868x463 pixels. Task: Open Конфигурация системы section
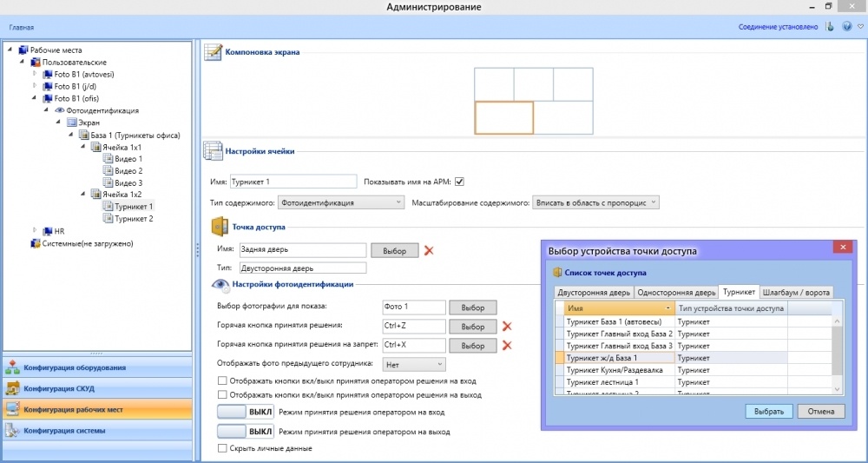coord(97,430)
